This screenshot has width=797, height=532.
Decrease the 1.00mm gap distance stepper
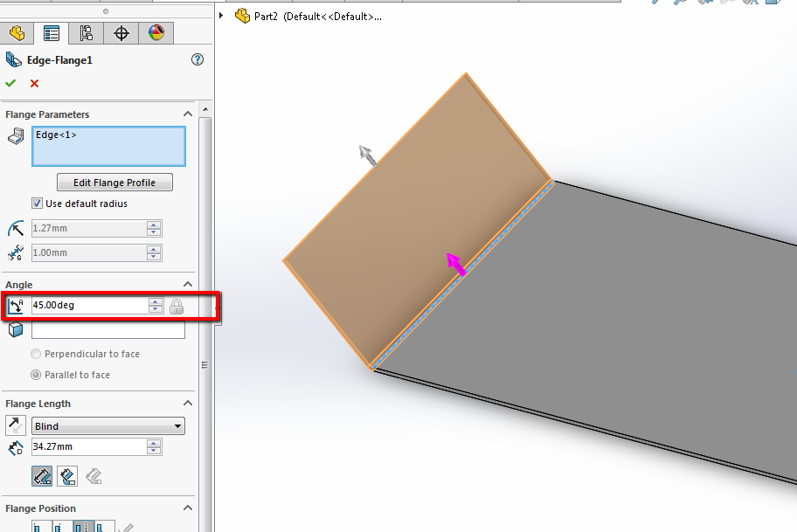[x=154, y=257]
